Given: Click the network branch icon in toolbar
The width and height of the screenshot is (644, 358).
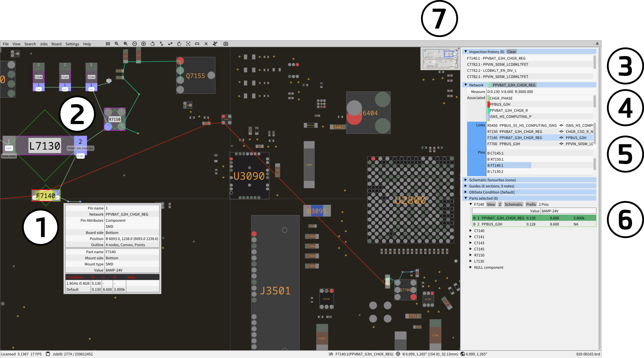Looking at the screenshot, I should click(215, 44).
